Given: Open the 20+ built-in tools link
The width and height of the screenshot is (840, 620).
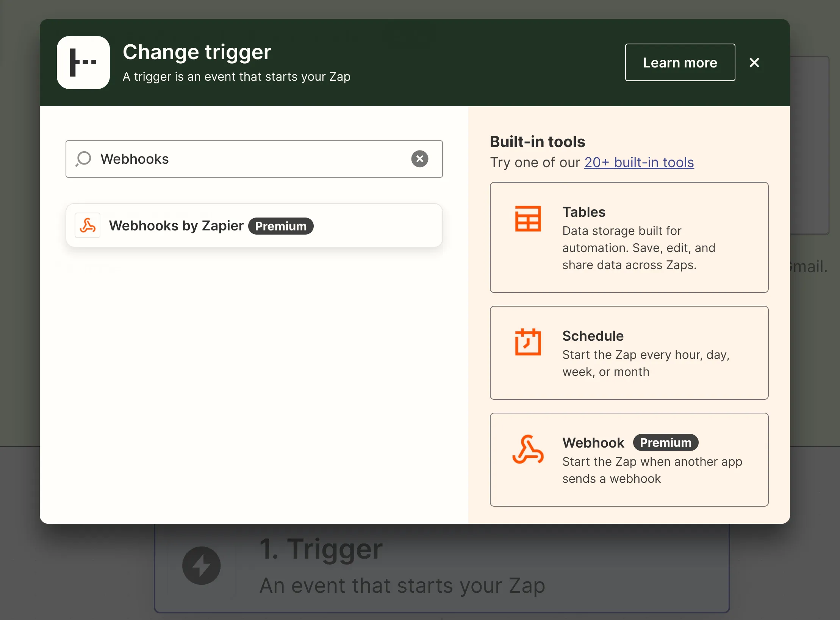Looking at the screenshot, I should 639,163.
